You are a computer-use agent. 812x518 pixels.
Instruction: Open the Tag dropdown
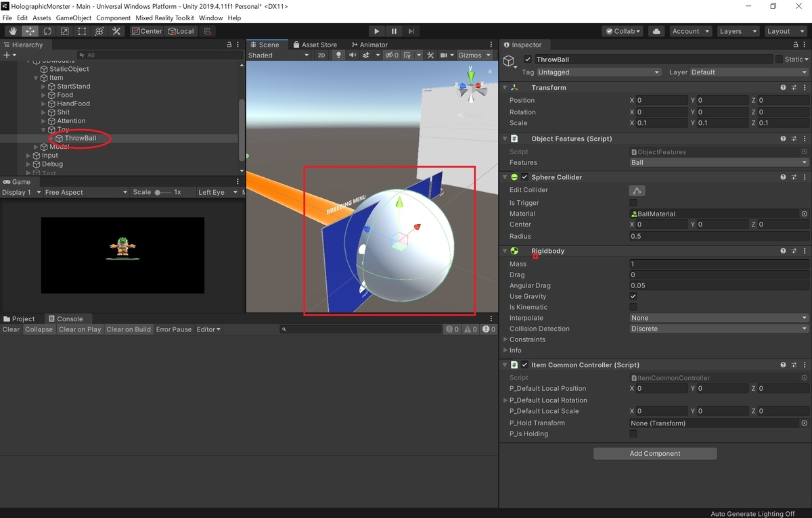(598, 72)
